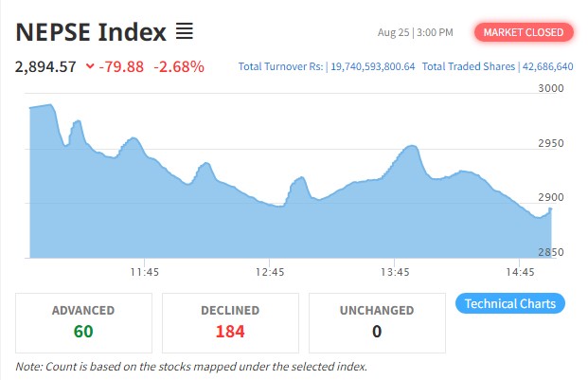The width and height of the screenshot is (588, 380).
Task: Select the UNCHANGED count box
Action: click(376, 320)
